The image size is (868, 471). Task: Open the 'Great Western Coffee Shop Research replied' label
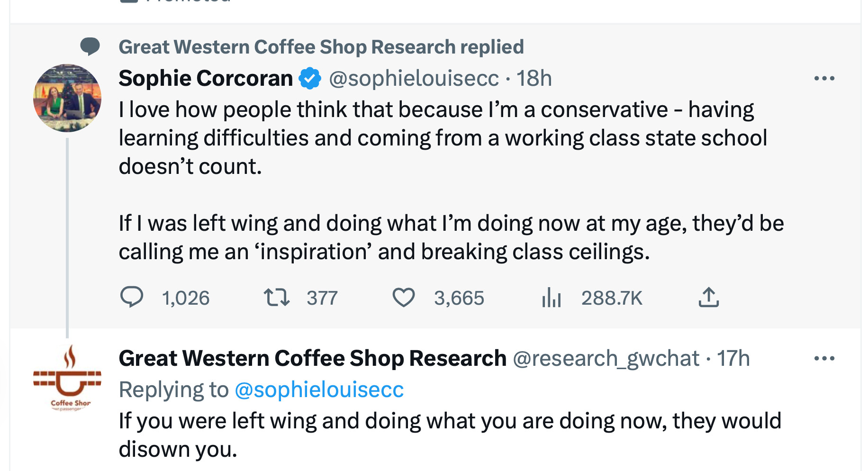[x=321, y=47]
